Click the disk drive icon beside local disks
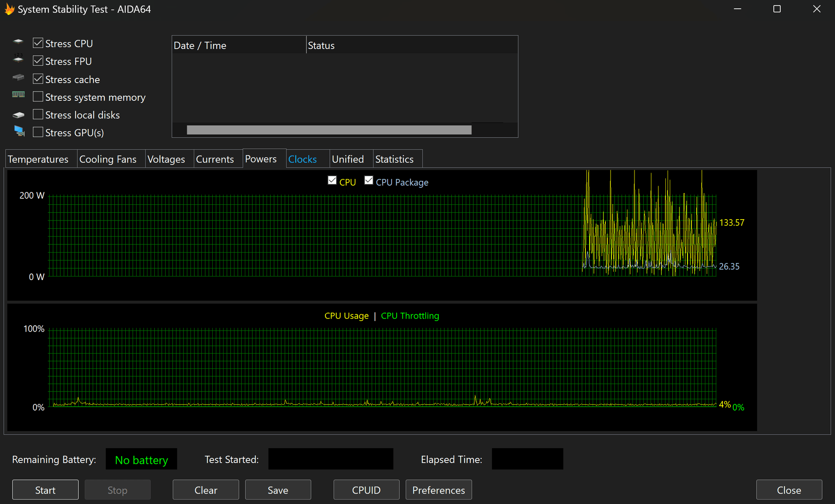Image resolution: width=835 pixels, height=504 pixels. (18, 115)
